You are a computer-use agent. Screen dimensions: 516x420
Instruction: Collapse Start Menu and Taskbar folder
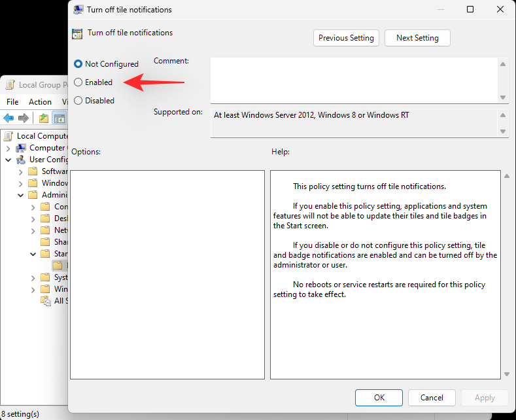(33, 254)
